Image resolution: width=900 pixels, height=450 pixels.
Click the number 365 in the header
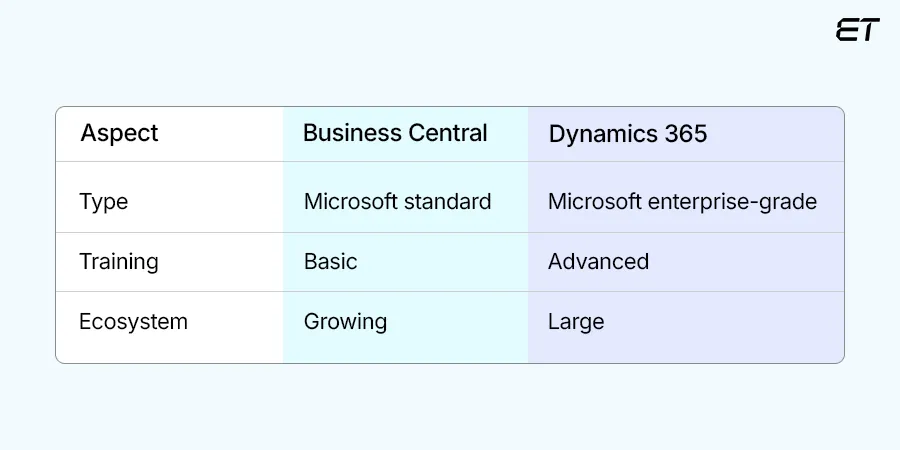(684, 134)
